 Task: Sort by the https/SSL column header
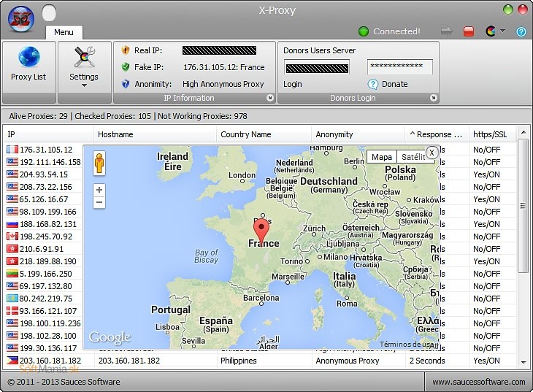pos(493,134)
